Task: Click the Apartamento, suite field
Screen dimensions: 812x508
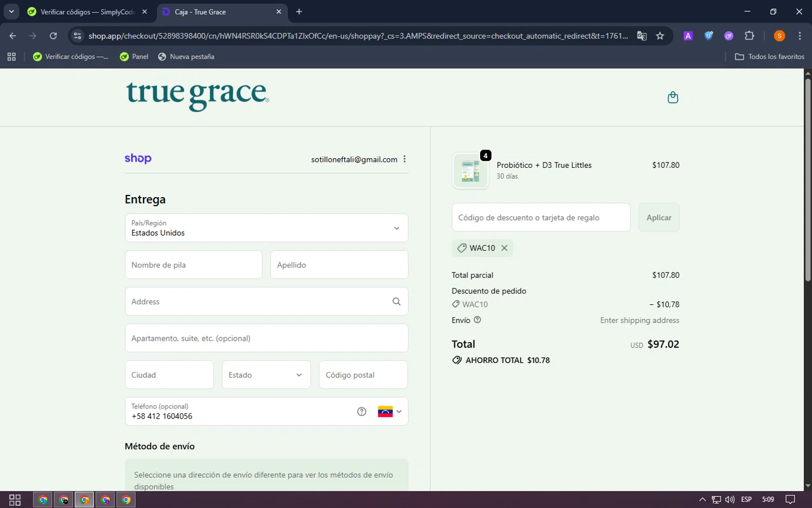Action: click(266, 338)
